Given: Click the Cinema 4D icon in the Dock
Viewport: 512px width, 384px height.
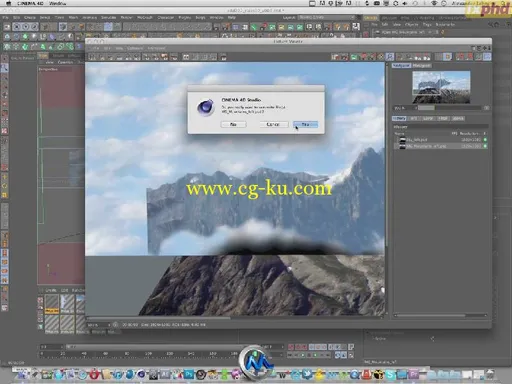Looking at the screenshot, I should tap(141, 375).
